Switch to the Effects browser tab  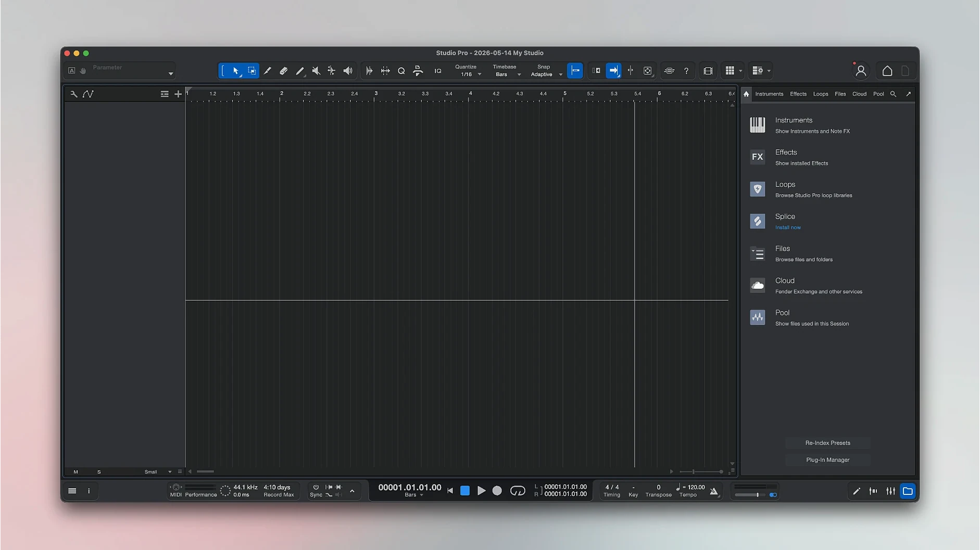(x=798, y=94)
